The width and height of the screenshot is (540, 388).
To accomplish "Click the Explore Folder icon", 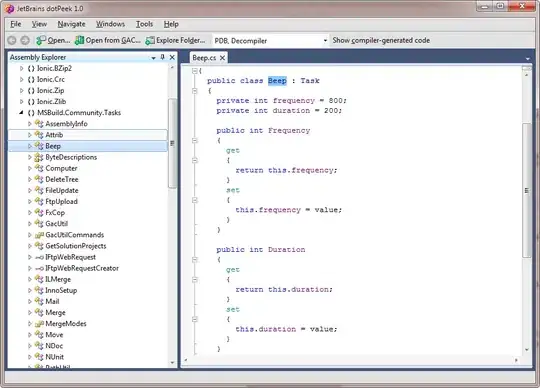I will [150, 41].
